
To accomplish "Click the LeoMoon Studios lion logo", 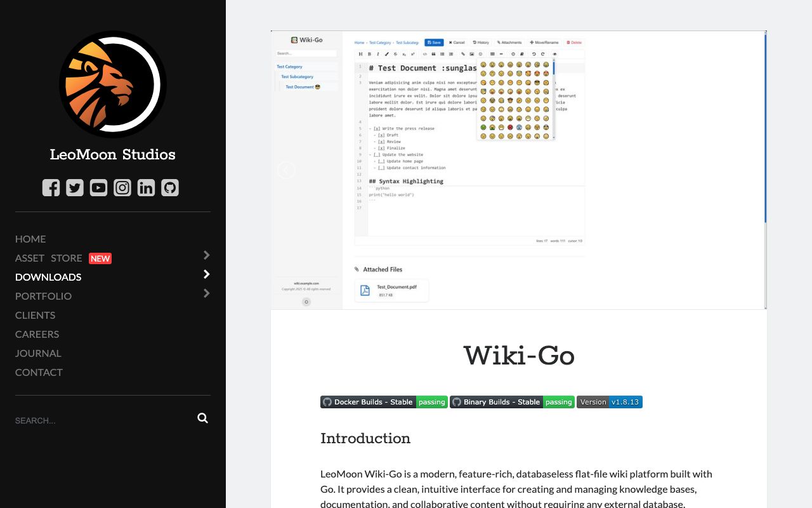I will point(113,84).
